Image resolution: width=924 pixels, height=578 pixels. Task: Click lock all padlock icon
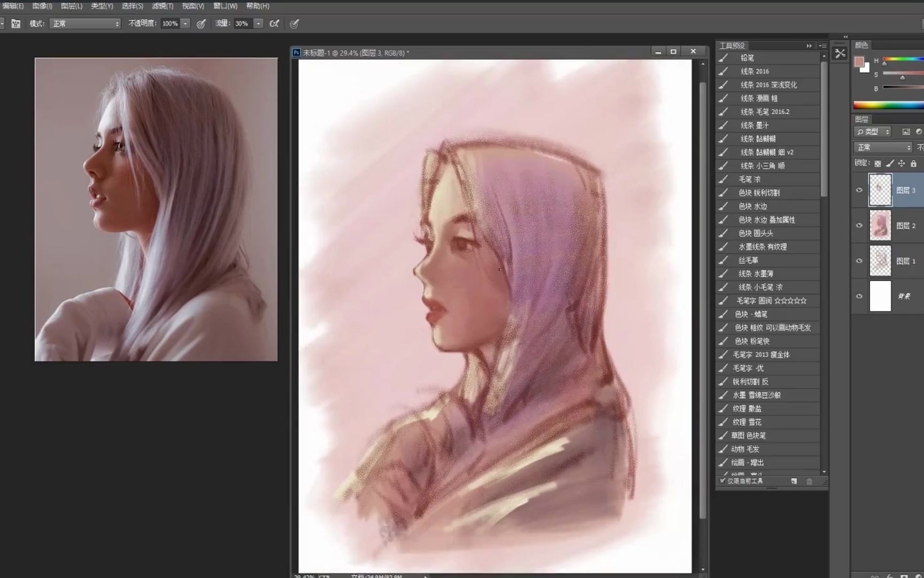click(913, 163)
